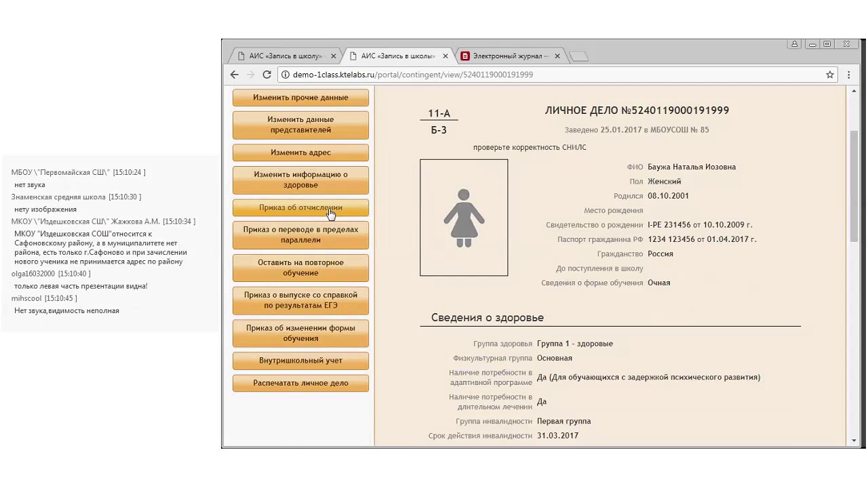868x488 pixels.
Task: Click the student photo placeholder
Action: 464,218
